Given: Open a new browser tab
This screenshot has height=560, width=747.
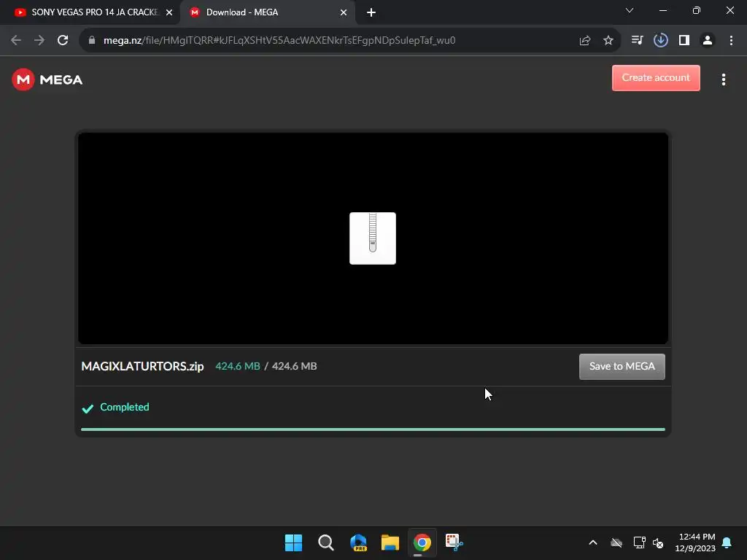Looking at the screenshot, I should tap(371, 13).
